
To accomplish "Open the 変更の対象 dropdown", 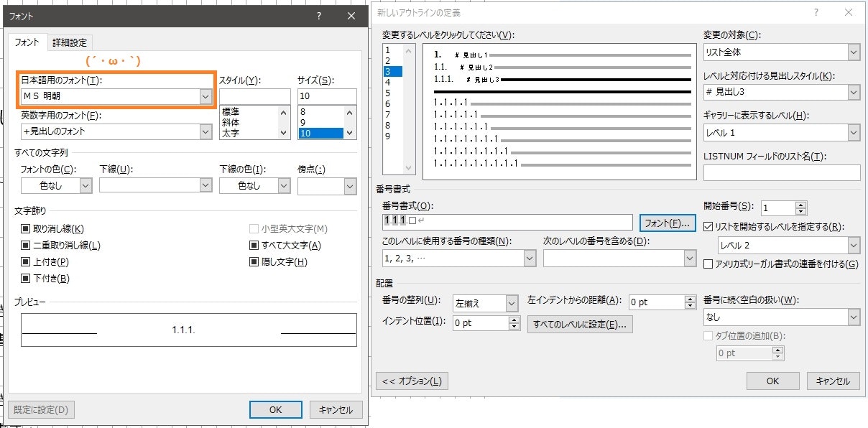I will (x=854, y=52).
